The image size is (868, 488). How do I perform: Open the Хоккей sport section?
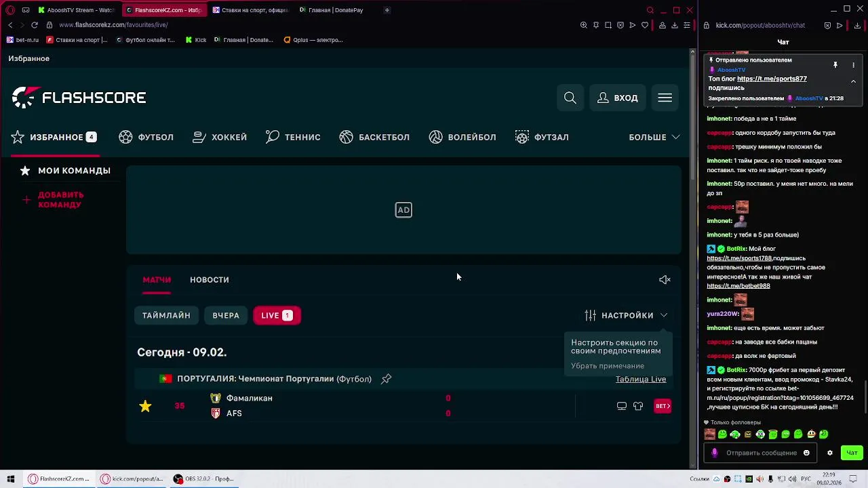(220, 137)
